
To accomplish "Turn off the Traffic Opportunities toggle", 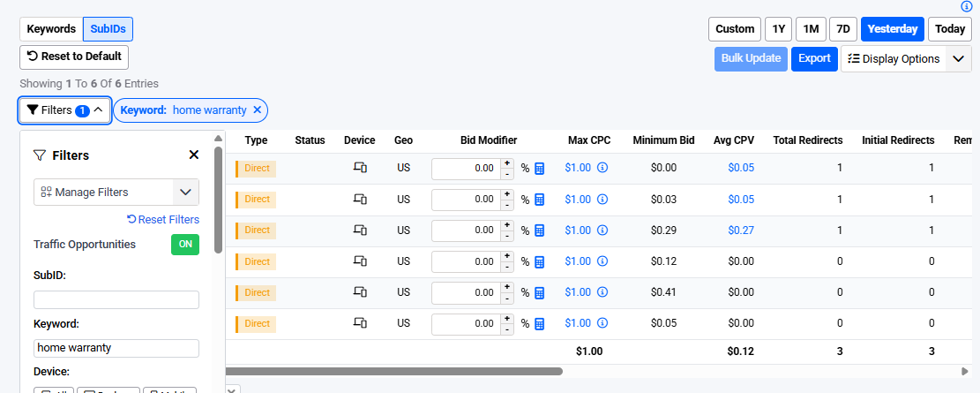I will 185,245.
